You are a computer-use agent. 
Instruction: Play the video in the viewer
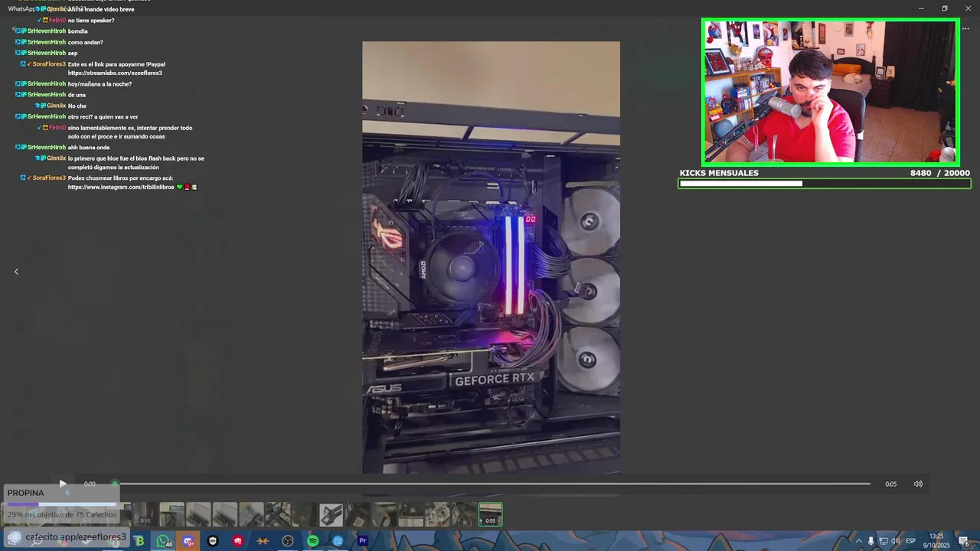(x=63, y=484)
